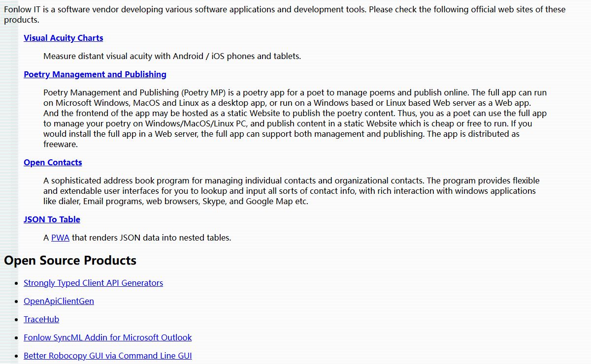
Task: Click the text "that renders JSON data into nested tables"
Action: click(x=151, y=238)
